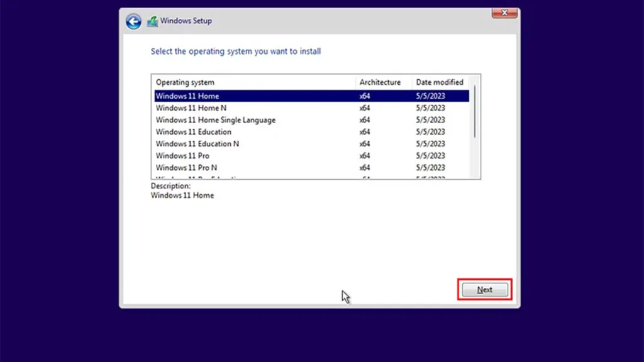This screenshot has width=644, height=362.
Task: Click x64 cell in Windows 11 Education N row
Action: click(x=365, y=144)
